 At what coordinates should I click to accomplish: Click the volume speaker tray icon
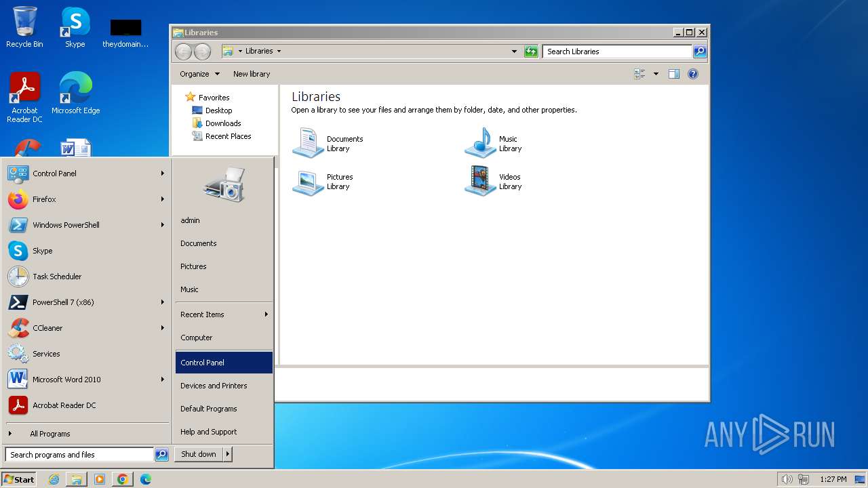click(787, 479)
